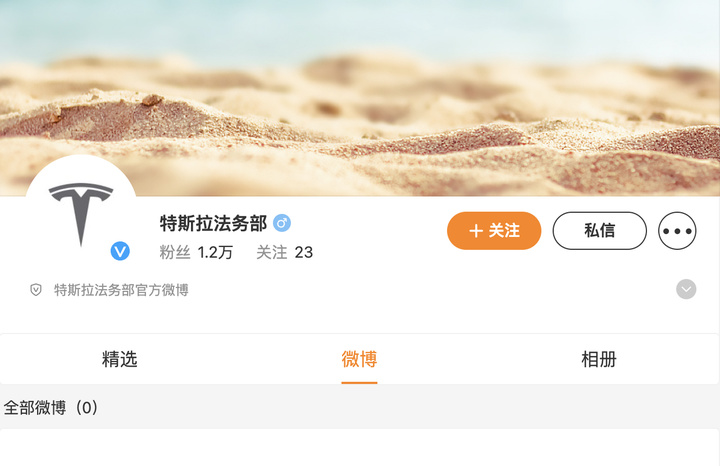This screenshot has height=466, width=720.
Task: Click the Tesla logo profile avatar
Action: click(x=81, y=211)
